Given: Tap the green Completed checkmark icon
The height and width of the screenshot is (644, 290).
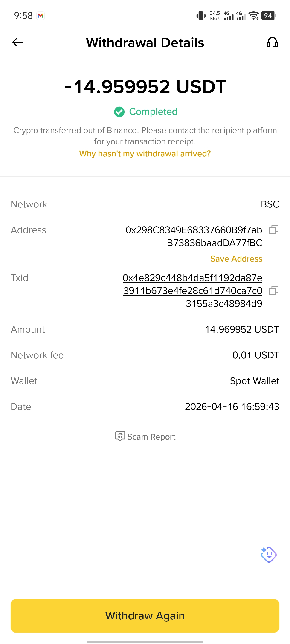Looking at the screenshot, I should click(119, 112).
